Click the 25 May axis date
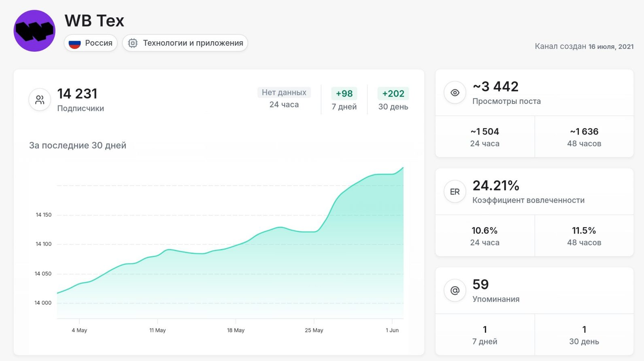 pyautogui.click(x=314, y=330)
